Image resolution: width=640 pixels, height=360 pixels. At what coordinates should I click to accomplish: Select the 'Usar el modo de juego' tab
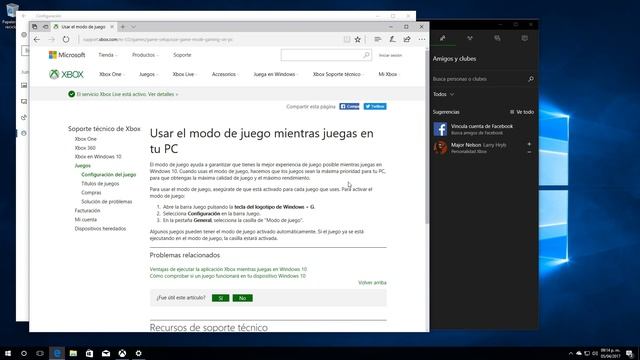point(84,27)
